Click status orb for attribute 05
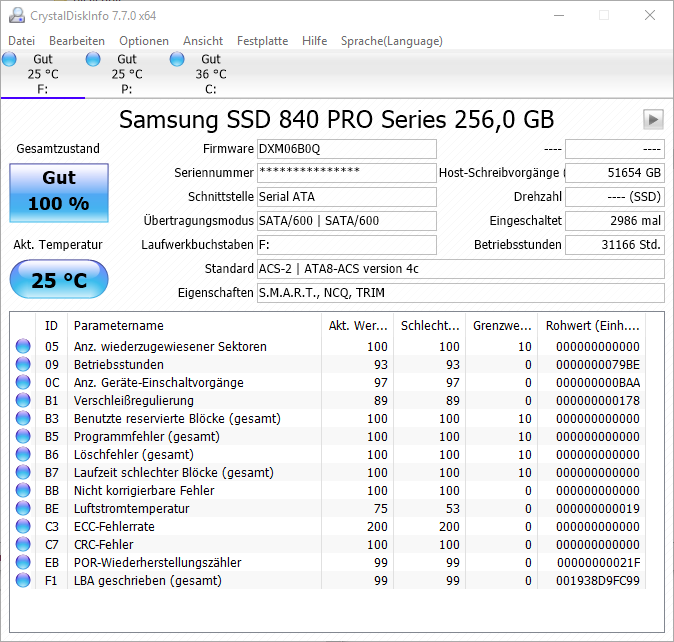The image size is (674, 642). 23,346
